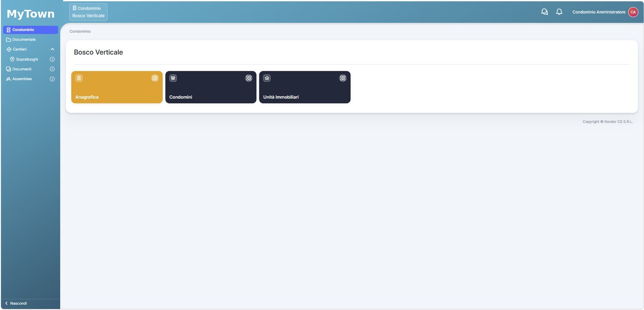Click the grid icon on Anagrafica card

[155, 78]
